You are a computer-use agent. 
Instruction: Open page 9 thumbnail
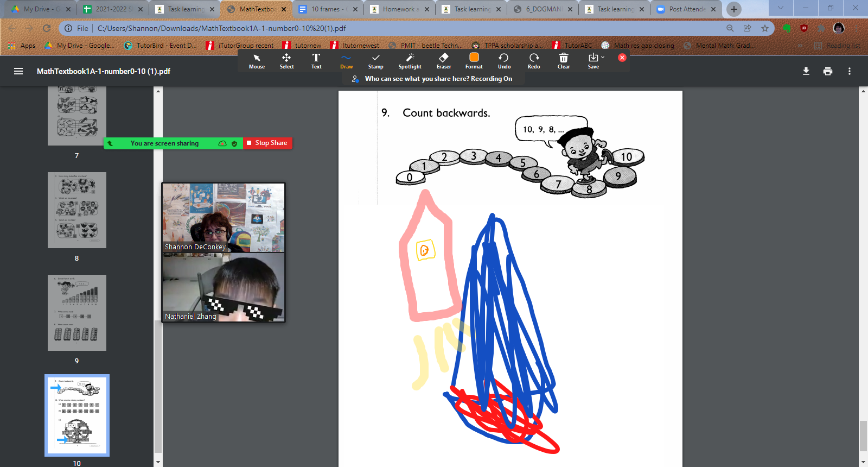[77, 313]
